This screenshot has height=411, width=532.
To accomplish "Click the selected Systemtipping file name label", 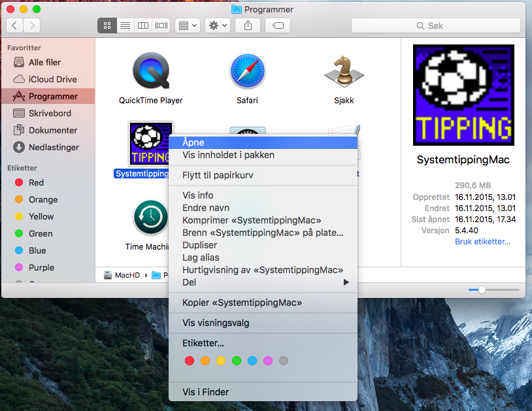I will pyautogui.click(x=142, y=174).
